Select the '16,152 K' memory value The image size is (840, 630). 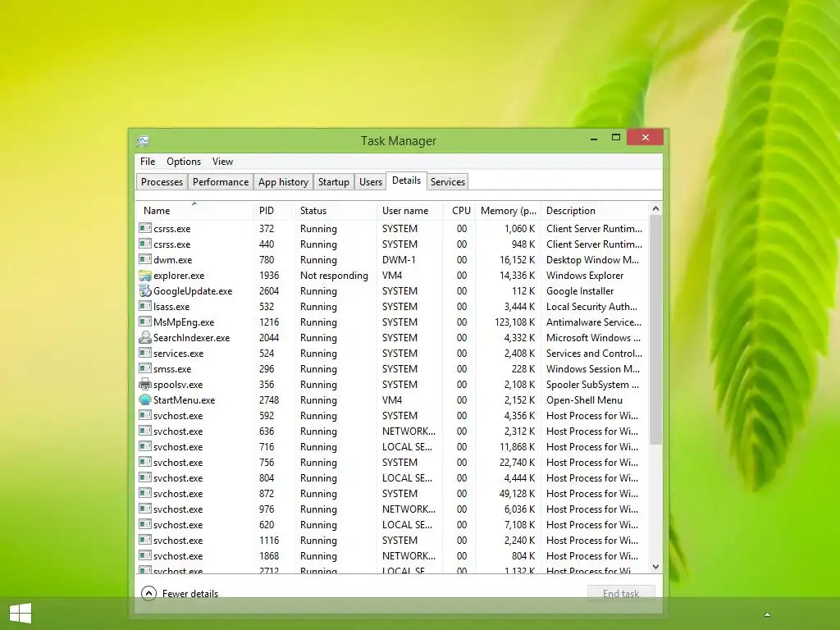click(517, 260)
